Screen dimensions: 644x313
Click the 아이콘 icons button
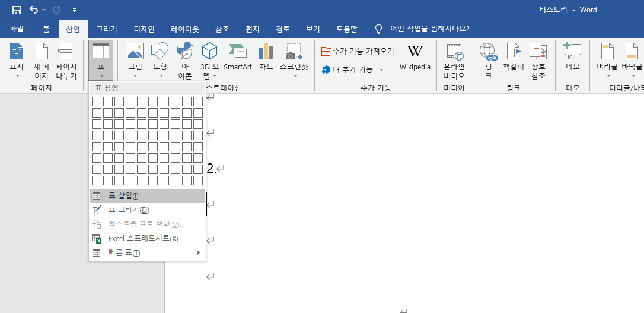[185, 61]
